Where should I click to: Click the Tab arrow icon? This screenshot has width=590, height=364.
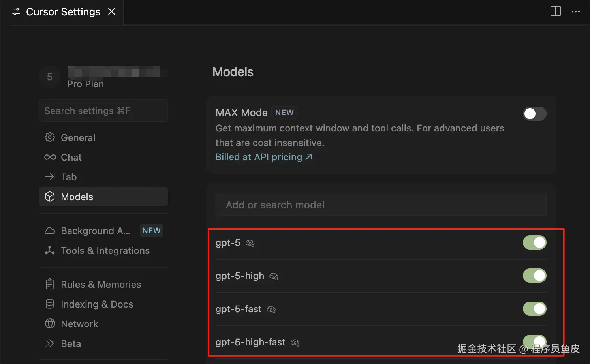pos(50,176)
